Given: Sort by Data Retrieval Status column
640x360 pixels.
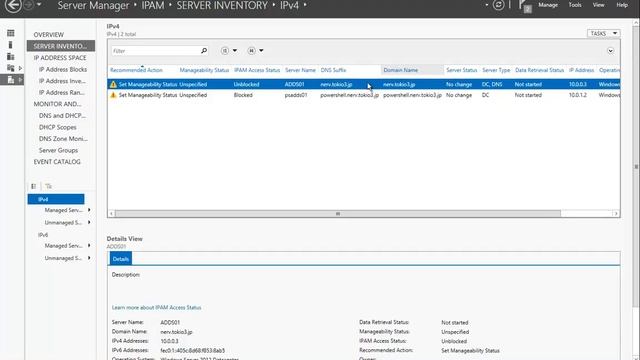Looking at the screenshot, I should tap(539, 70).
